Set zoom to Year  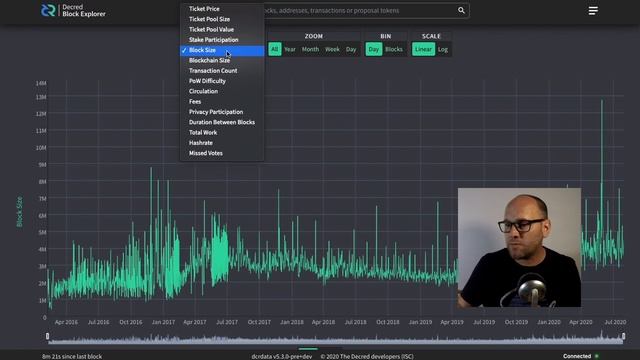[x=290, y=49]
